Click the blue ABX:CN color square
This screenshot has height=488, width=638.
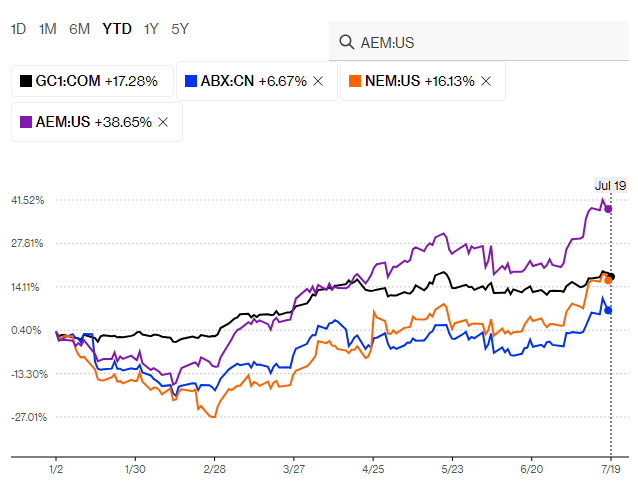pos(191,81)
